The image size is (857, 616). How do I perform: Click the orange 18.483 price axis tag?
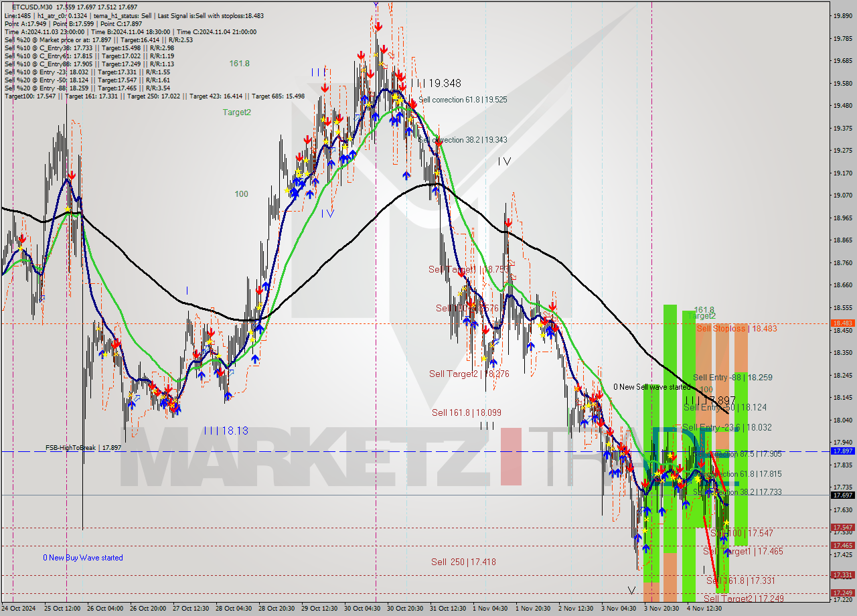pos(843,323)
